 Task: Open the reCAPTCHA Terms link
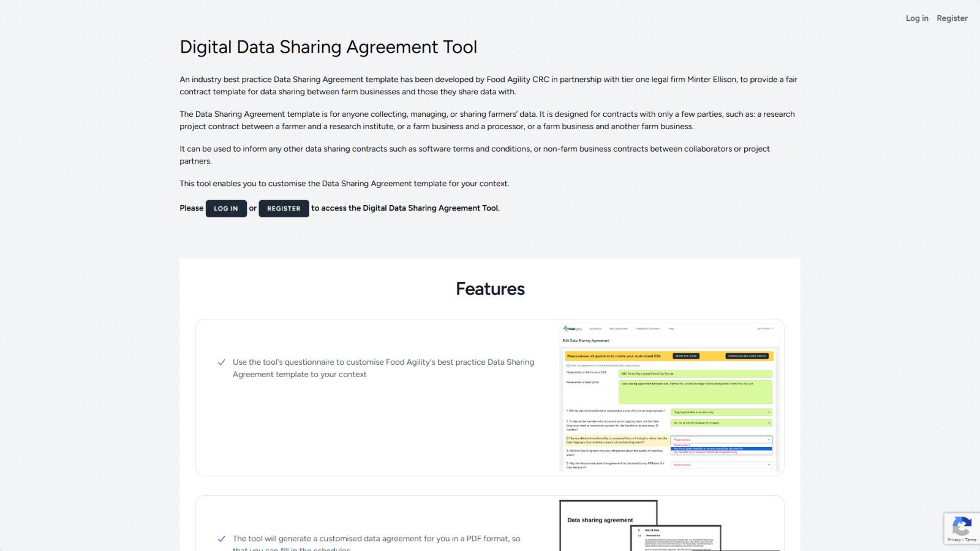[x=971, y=540]
